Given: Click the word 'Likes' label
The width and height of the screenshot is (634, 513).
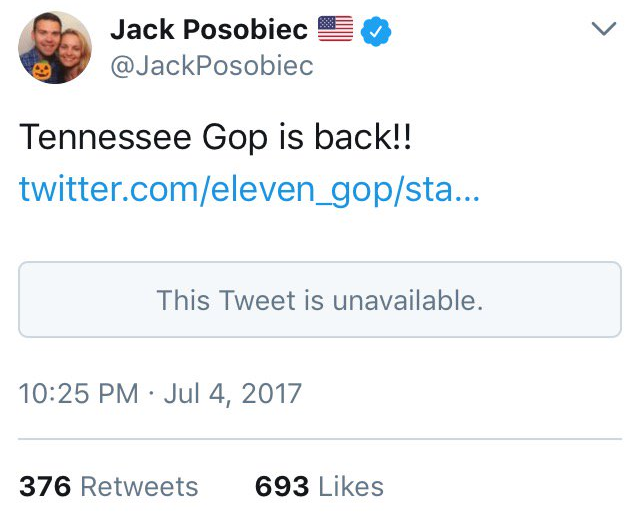Looking at the screenshot, I should coord(351,486).
